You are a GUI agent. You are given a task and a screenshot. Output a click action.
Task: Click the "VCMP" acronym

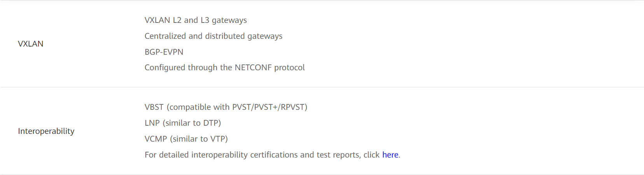tap(156, 139)
